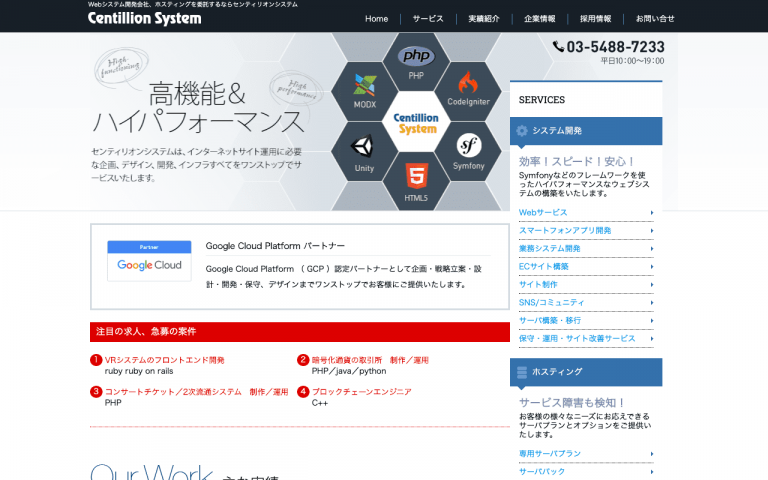Click the PHP／java／python text
The image size is (768, 480).
coord(349,371)
